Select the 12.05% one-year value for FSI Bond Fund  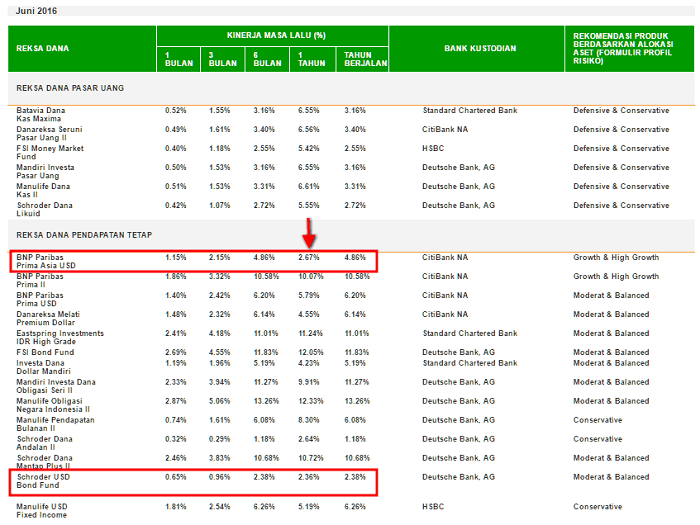click(311, 352)
